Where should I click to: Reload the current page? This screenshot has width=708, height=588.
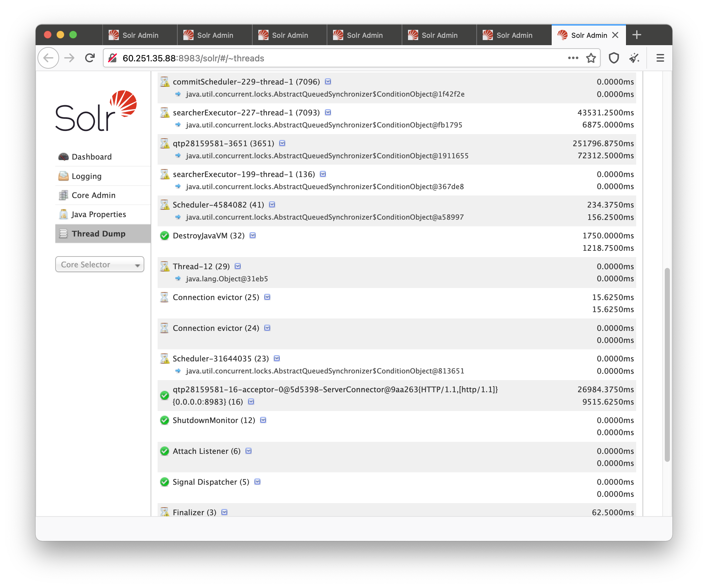(90, 58)
